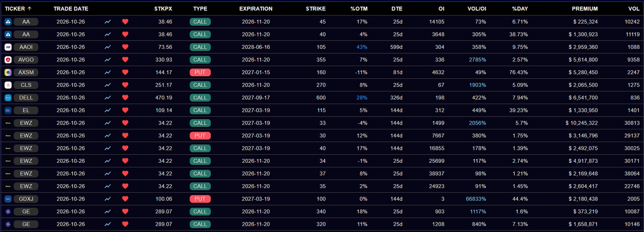Click the AA logo in strike 40 row
This screenshot has height=232, width=644.
coord(8,34)
